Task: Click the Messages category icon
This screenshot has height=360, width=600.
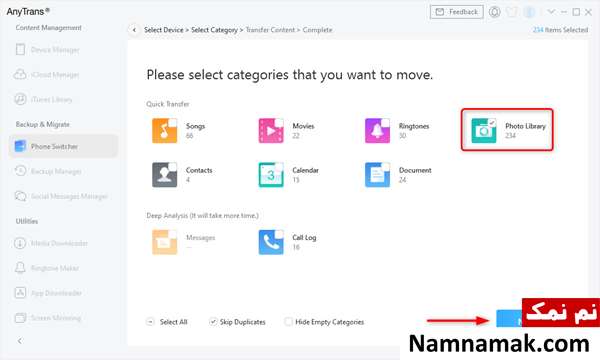Action: point(165,242)
